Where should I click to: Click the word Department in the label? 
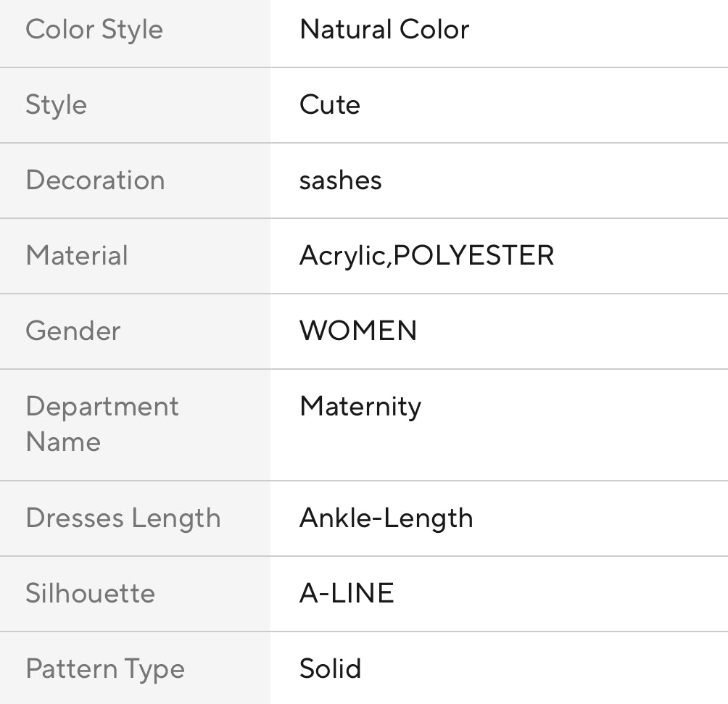coord(102,407)
